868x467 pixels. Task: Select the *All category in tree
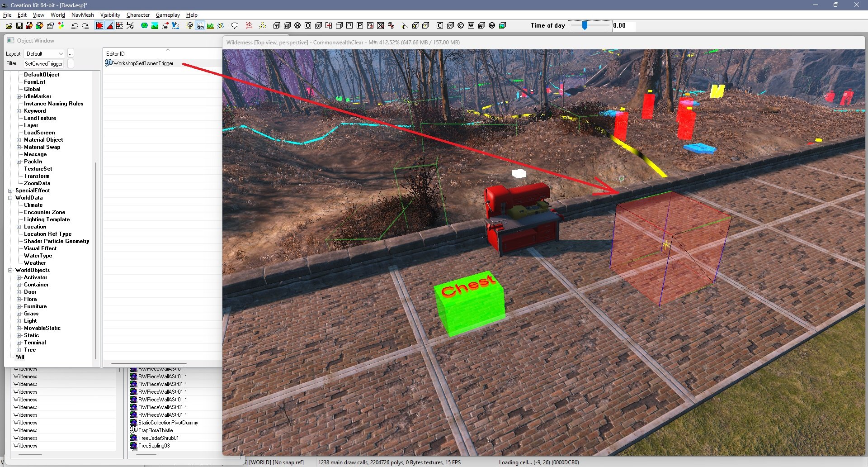(x=20, y=357)
